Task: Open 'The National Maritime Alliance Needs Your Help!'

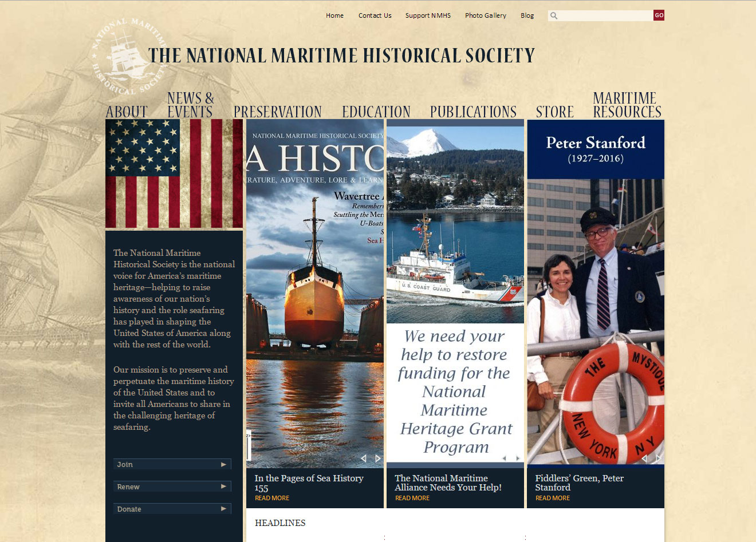Action: 448,482
